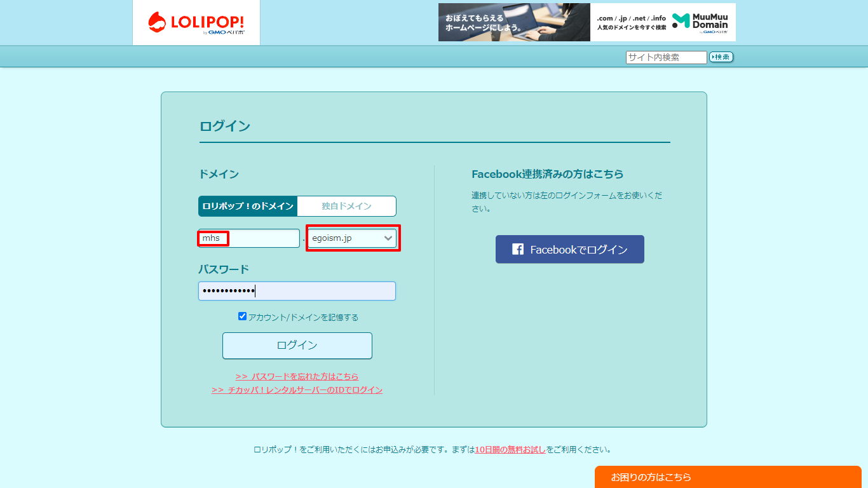Click the ホームページ banner ad at top
Screen dimensions: 868x488
[x=513, y=22]
